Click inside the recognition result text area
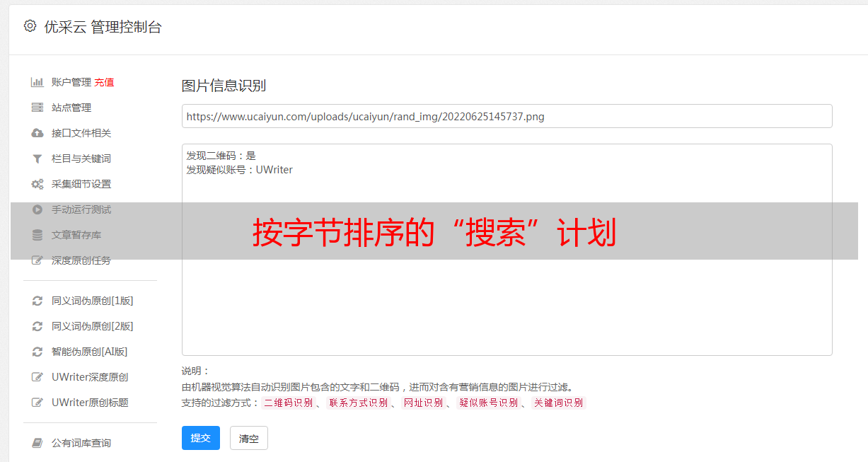This screenshot has height=462, width=868. click(507, 250)
